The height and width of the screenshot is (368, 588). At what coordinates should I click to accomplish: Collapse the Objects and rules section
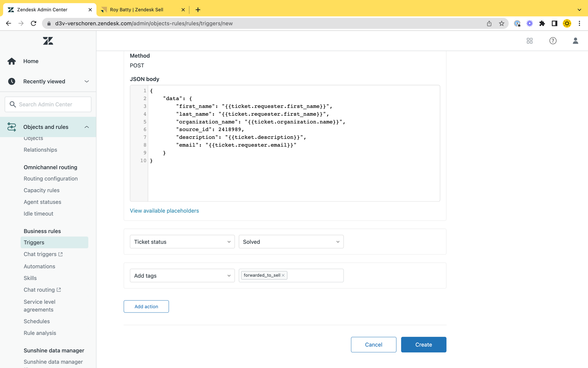coord(86,127)
